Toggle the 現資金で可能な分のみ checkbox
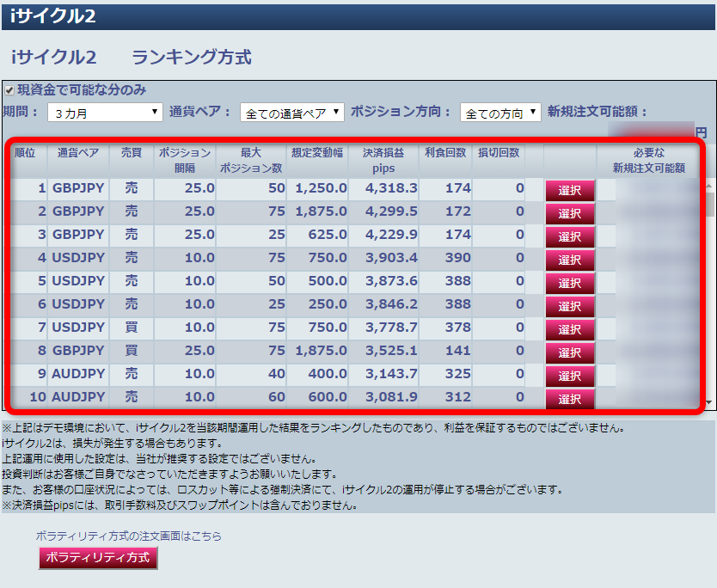717x588 pixels. point(9,89)
